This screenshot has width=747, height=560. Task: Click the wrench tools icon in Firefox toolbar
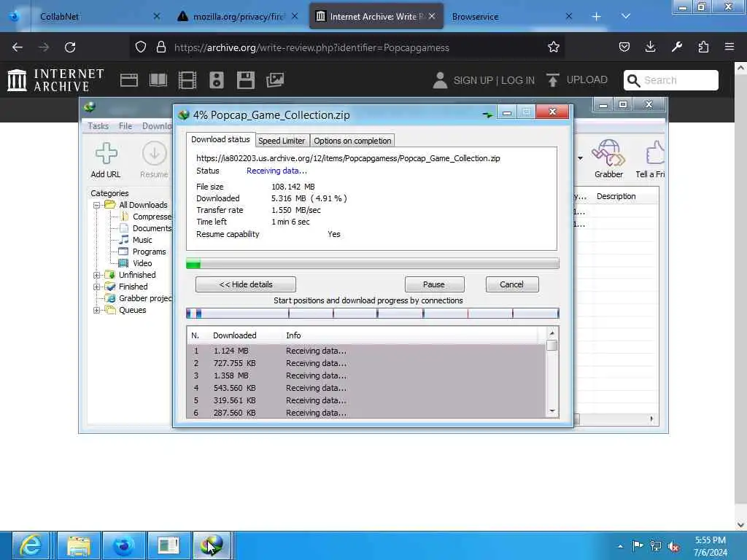677,47
